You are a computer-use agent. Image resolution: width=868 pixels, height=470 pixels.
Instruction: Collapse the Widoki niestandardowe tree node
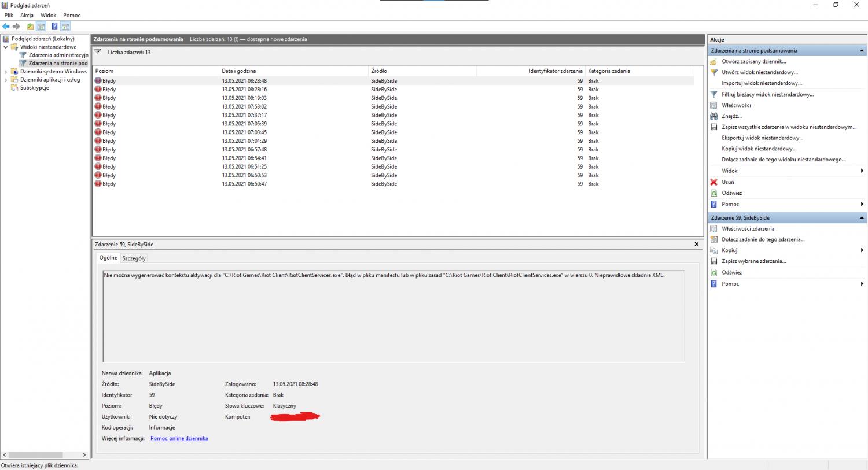(6, 47)
